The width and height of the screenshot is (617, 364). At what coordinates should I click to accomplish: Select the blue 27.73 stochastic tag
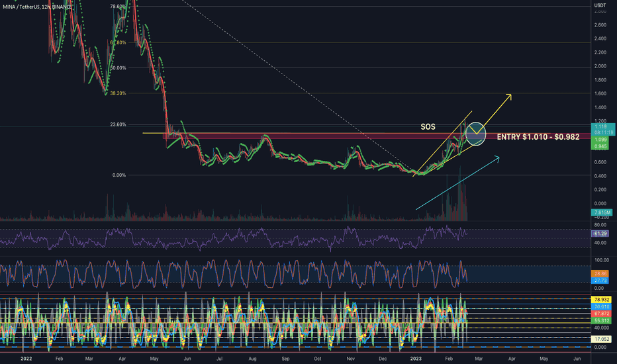click(600, 280)
